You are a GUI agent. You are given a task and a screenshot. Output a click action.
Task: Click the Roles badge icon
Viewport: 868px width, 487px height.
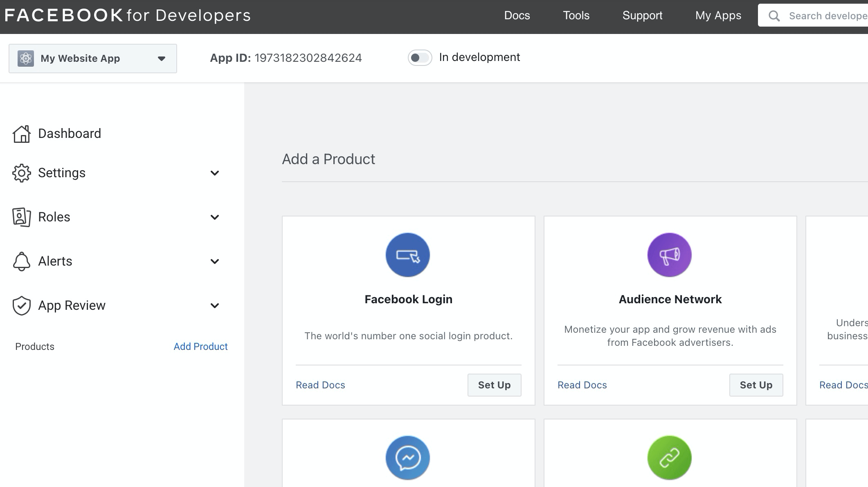click(x=21, y=216)
